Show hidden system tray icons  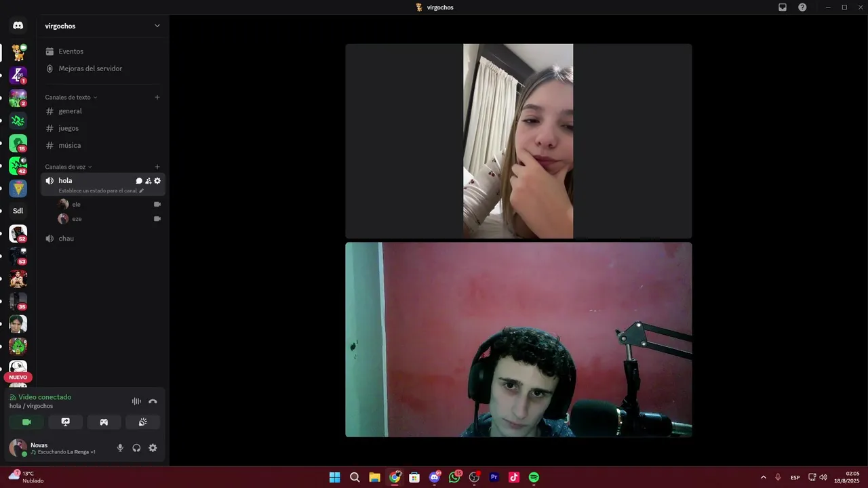point(764,477)
